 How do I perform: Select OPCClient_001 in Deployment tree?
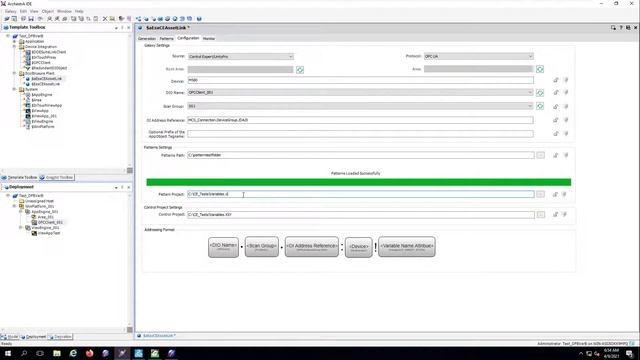(50, 222)
